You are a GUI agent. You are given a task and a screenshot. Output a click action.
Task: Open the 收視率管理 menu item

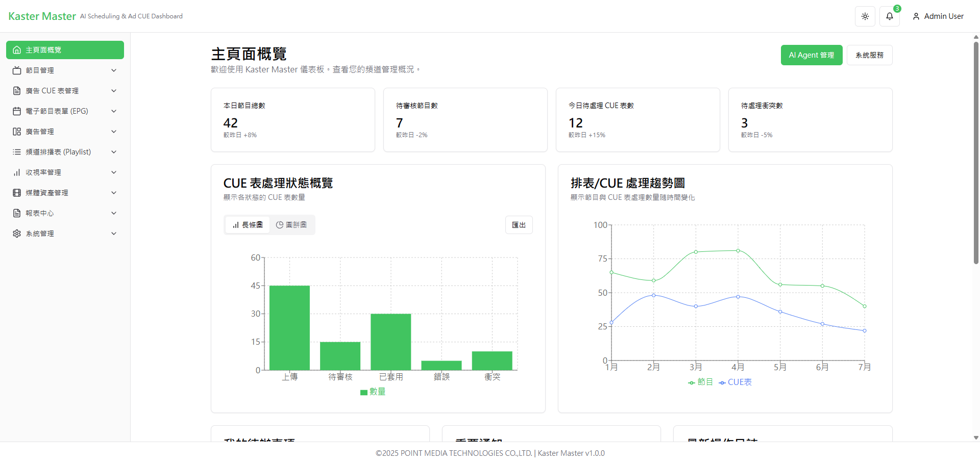(65, 172)
